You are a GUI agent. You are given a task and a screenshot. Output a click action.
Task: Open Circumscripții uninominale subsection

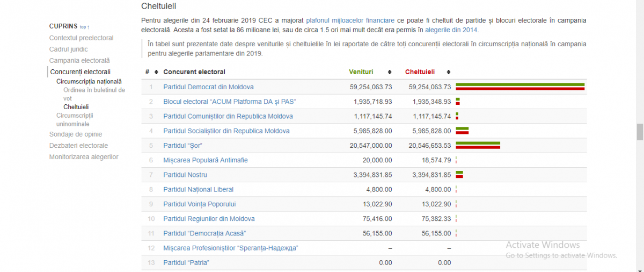point(75,119)
